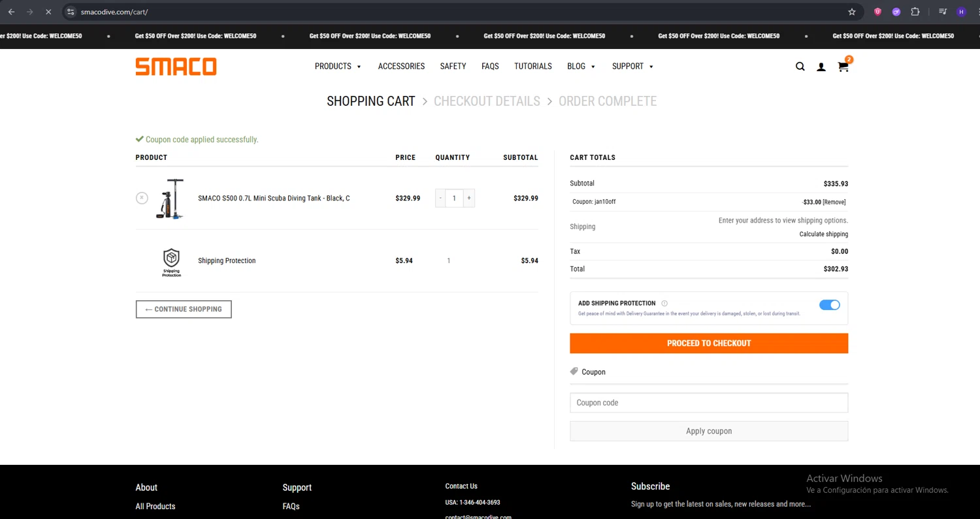The width and height of the screenshot is (980, 519).
Task: Click the SHOPPING CART breadcrumb step
Action: click(371, 101)
